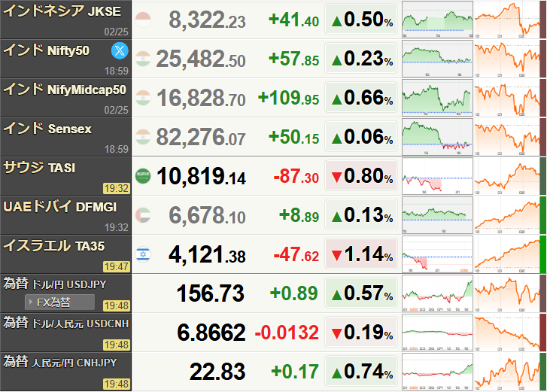The image size is (547, 392).
Task: Open the 為替 人民元/円 CNHJPY link
Action: (x=59, y=362)
